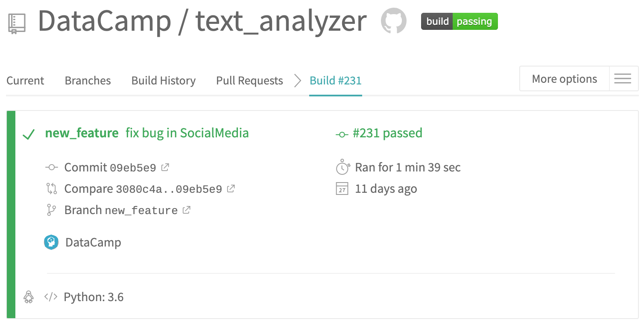Click the Linux penguin icon
The width and height of the screenshot is (644, 325).
(x=29, y=297)
